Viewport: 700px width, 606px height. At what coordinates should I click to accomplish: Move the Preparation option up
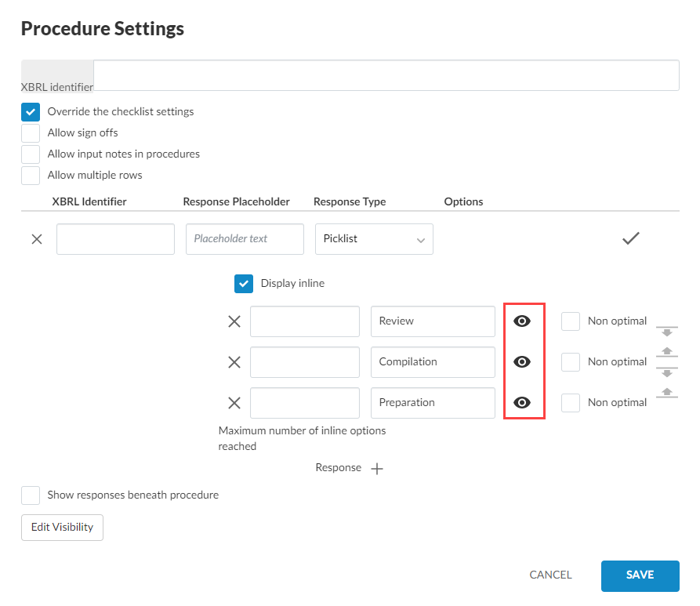(666, 392)
